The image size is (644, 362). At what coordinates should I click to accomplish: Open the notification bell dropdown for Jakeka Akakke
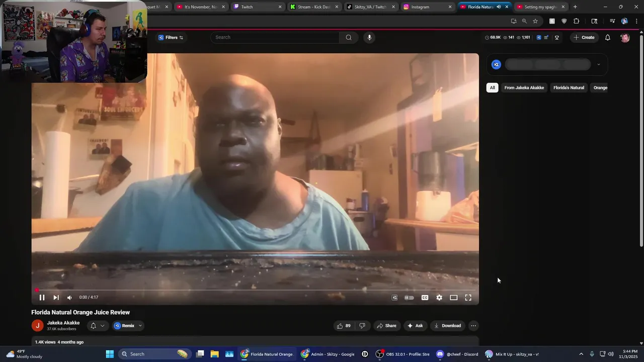(97, 326)
